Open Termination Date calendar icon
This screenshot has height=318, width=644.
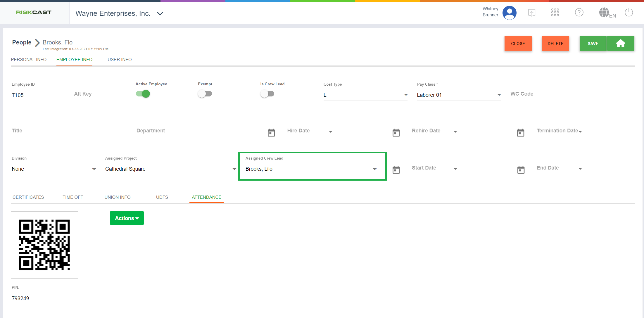coord(521,133)
